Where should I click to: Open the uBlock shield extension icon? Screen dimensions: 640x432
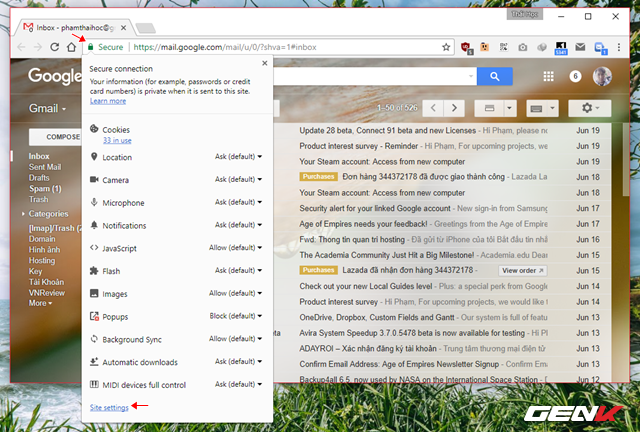[x=466, y=47]
